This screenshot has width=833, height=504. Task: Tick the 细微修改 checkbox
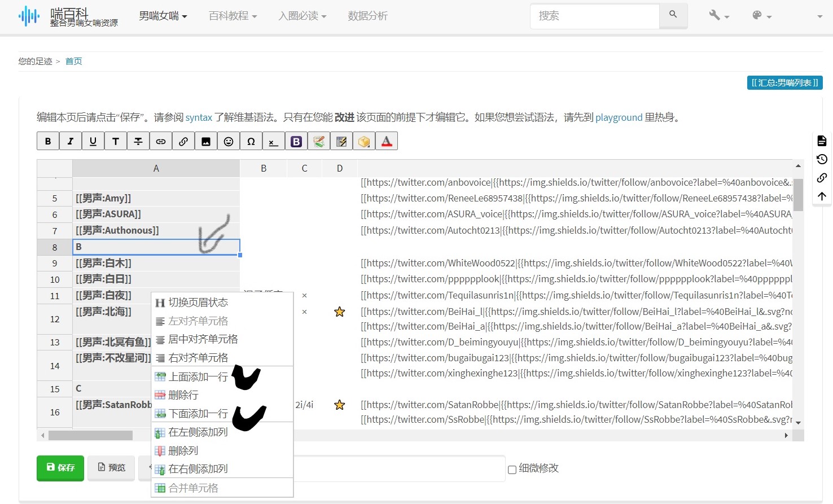click(512, 469)
